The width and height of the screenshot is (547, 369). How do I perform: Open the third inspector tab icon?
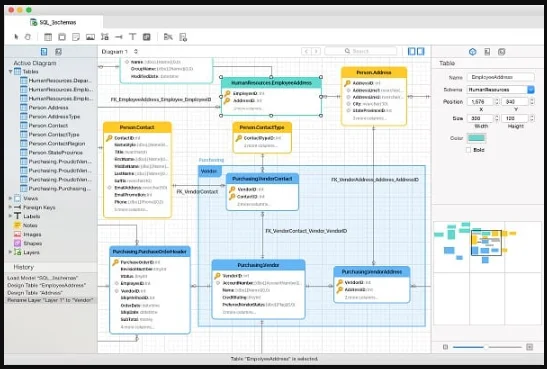(x=501, y=52)
